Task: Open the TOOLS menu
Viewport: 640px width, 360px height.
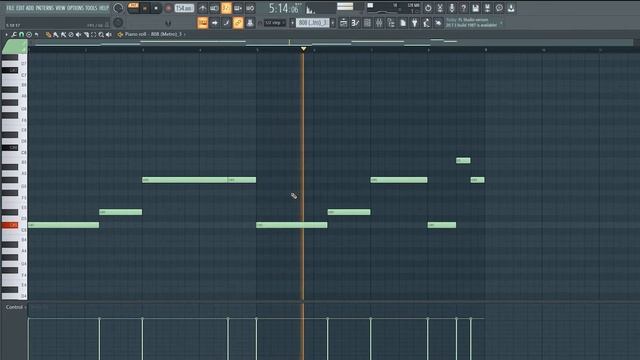Action: tap(91, 8)
